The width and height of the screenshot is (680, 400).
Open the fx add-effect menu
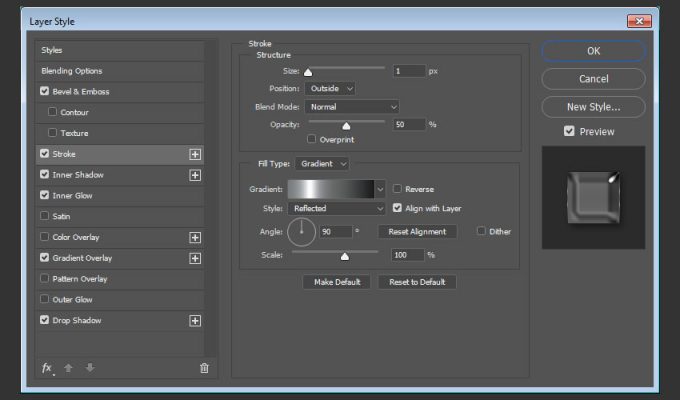tap(47, 368)
